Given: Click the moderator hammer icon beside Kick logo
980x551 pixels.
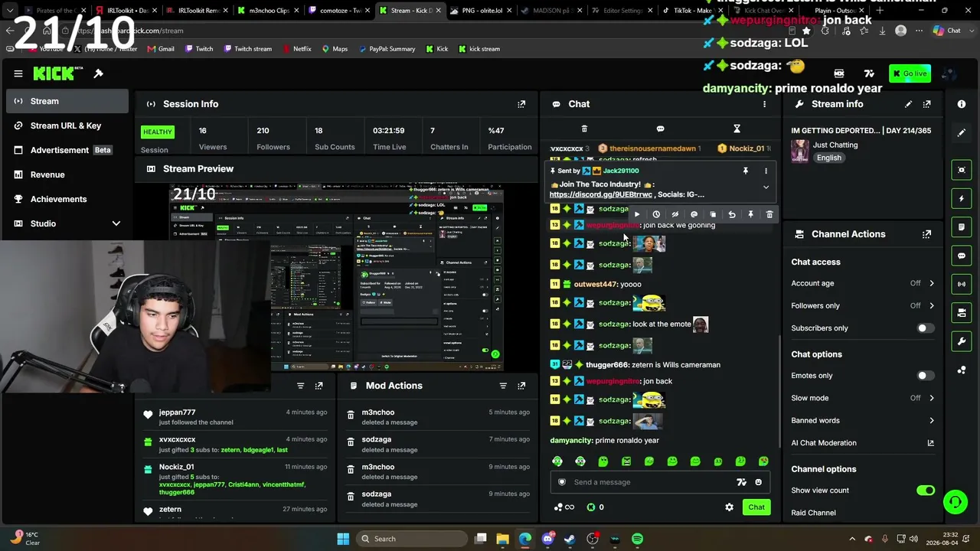Looking at the screenshot, I should click(99, 73).
